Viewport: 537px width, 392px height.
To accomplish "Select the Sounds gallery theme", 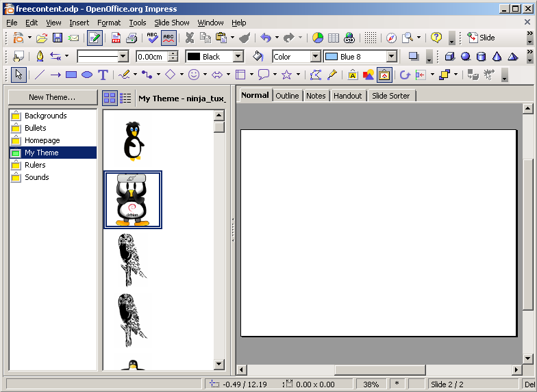I will [53, 177].
